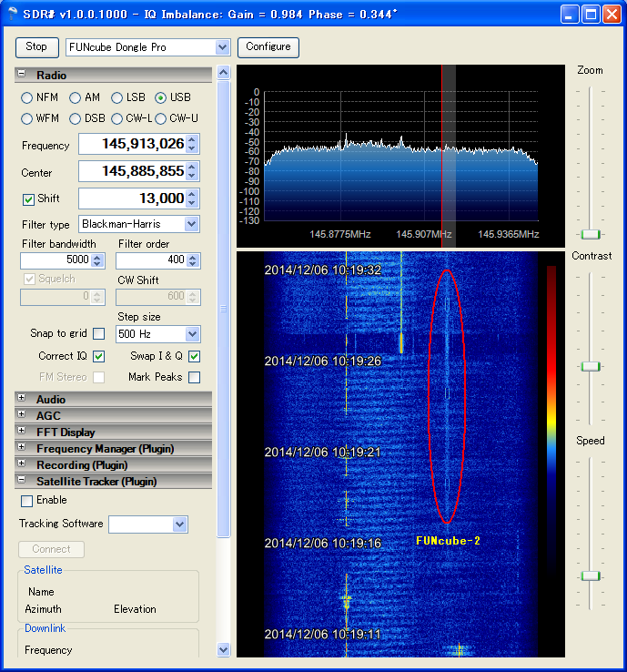Toggle the Shift checkbox
The height and width of the screenshot is (672, 627).
click(x=28, y=199)
